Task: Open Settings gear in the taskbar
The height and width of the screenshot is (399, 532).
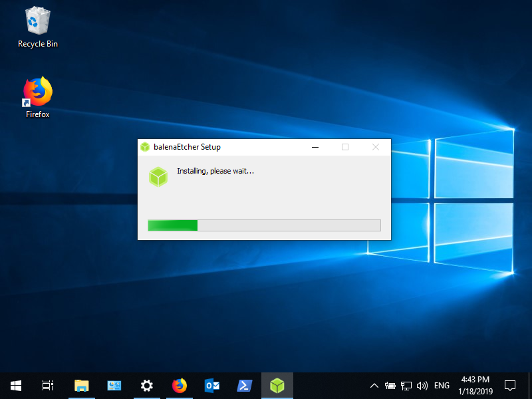Action: [146, 385]
